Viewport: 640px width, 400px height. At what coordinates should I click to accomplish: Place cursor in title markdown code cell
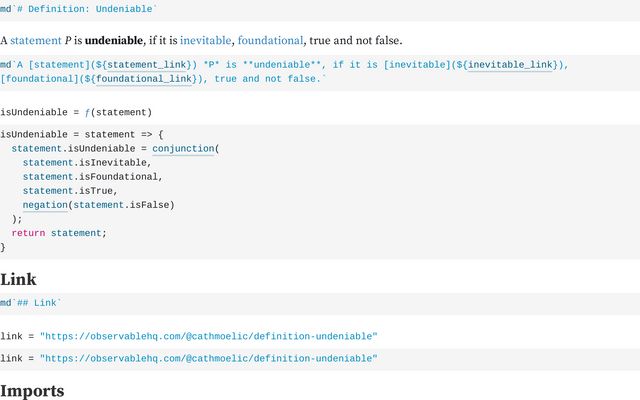click(x=320, y=9)
